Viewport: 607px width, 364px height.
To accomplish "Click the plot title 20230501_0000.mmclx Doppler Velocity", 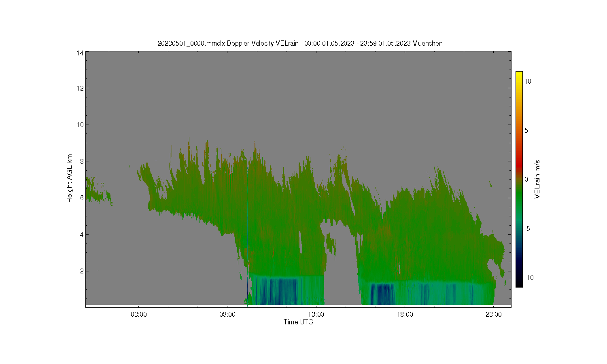I will tap(300, 43).
